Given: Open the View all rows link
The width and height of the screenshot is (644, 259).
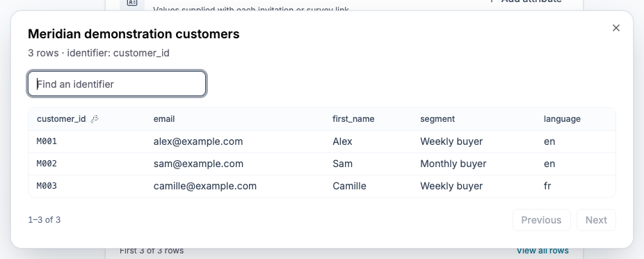Looking at the screenshot, I should (542, 251).
